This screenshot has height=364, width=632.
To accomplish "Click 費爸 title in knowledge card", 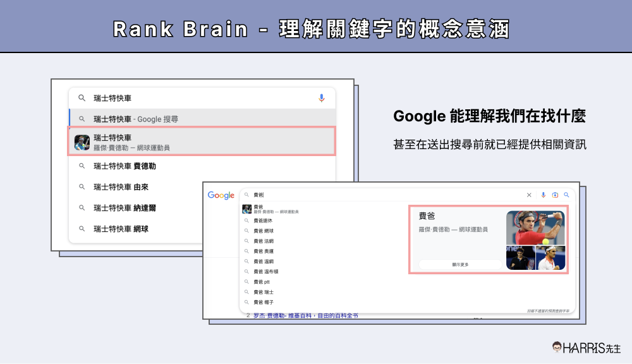I will click(427, 216).
